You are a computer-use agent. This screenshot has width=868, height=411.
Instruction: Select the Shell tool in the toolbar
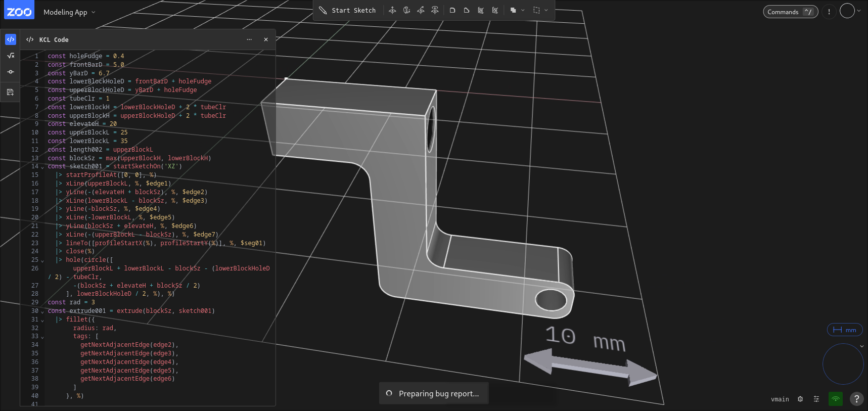click(481, 10)
